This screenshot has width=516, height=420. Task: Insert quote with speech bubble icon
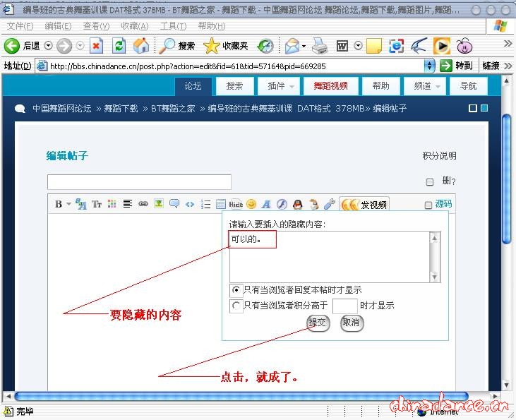click(x=174, y=204)
